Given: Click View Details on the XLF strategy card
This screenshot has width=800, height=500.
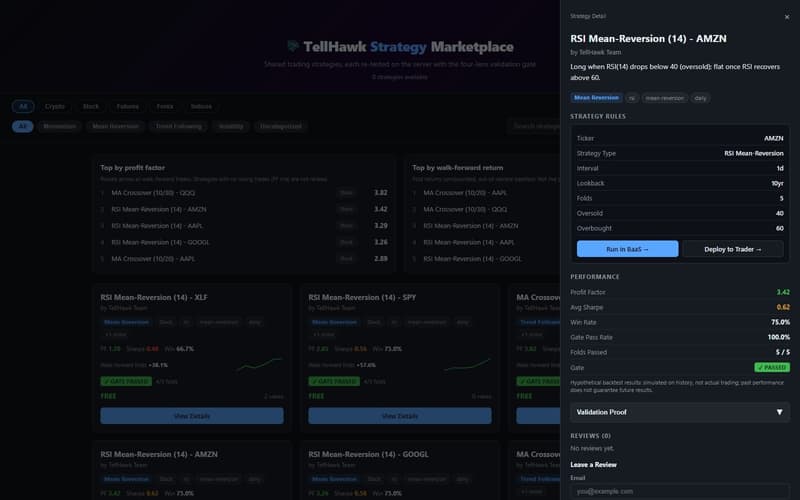Looking at the screenshot, I should (192, 416).
